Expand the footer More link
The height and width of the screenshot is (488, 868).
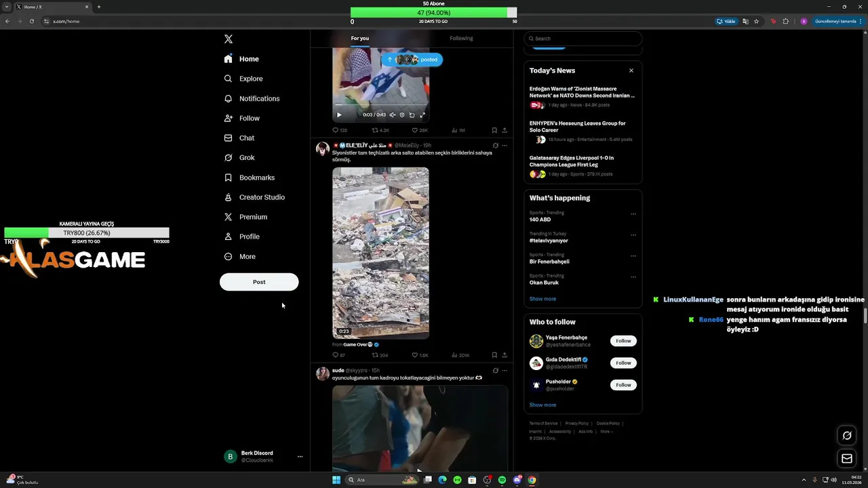[x=606, y=431]
